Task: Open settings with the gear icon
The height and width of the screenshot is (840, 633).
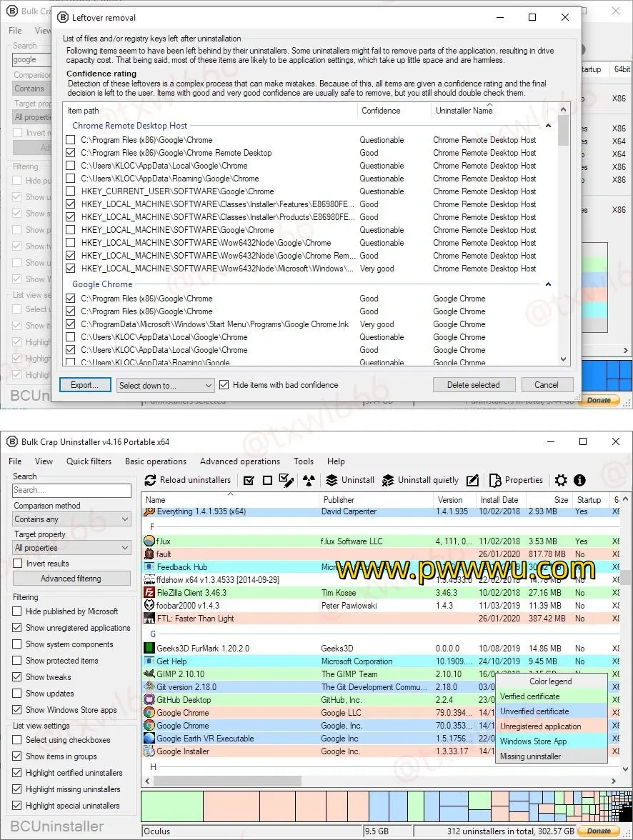Action: 562,480
